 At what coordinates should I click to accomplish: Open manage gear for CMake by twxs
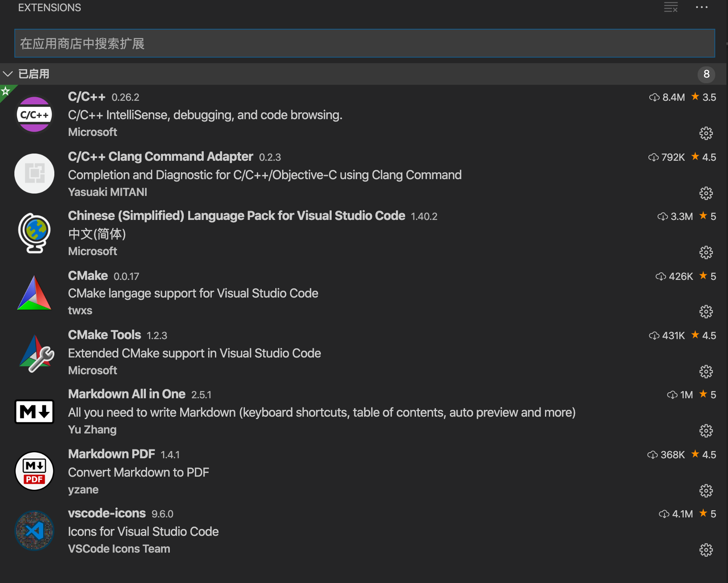pyautogui.click(x=706, y=311)
